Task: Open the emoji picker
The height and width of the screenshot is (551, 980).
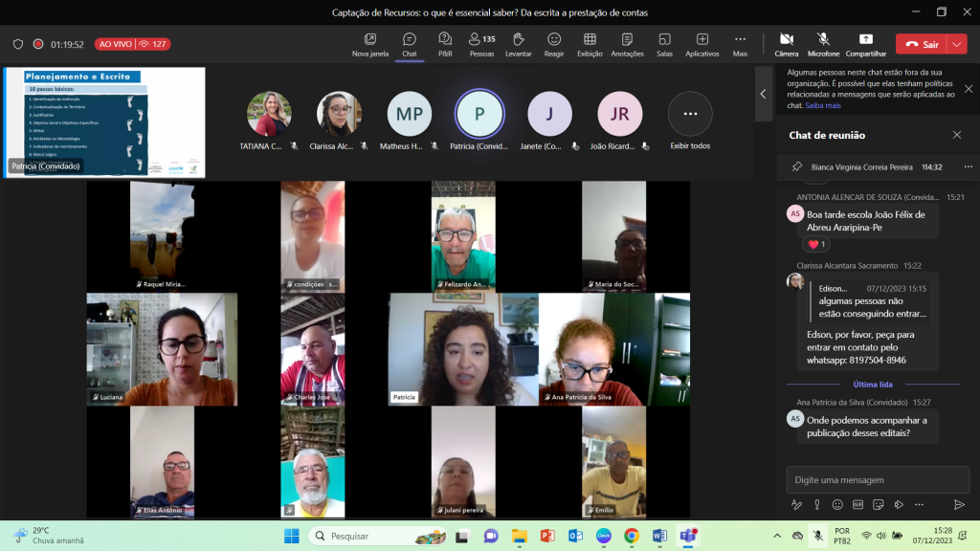Action: point(837,505)
